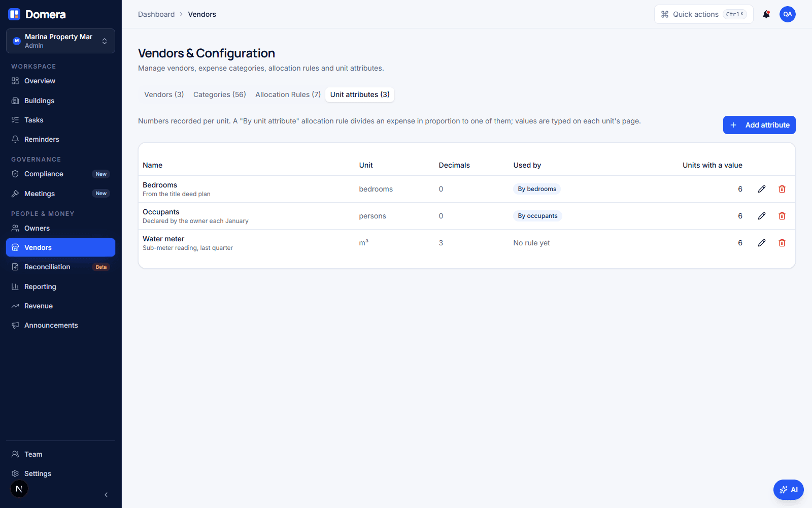Open Revenue page
Image resolution: width=812 pixels, height=508 pixels.
click(x=60, y=306)
